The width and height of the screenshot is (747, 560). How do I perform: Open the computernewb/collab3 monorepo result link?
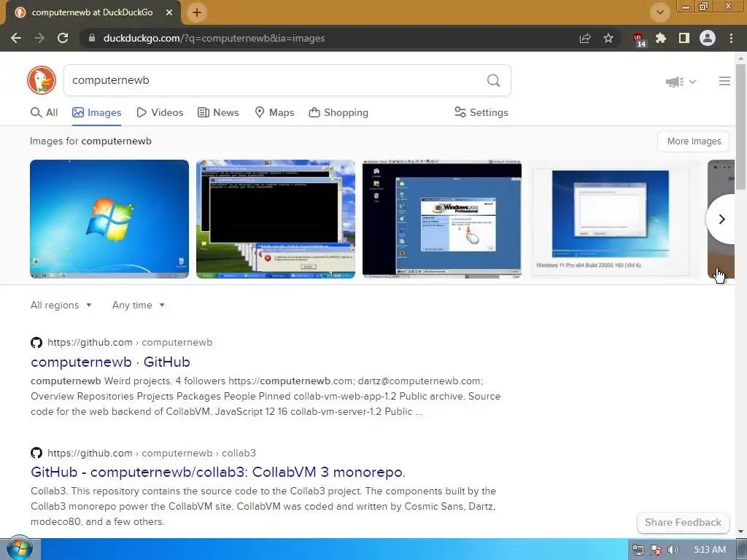pyautogui.click(x=218, y=472)
